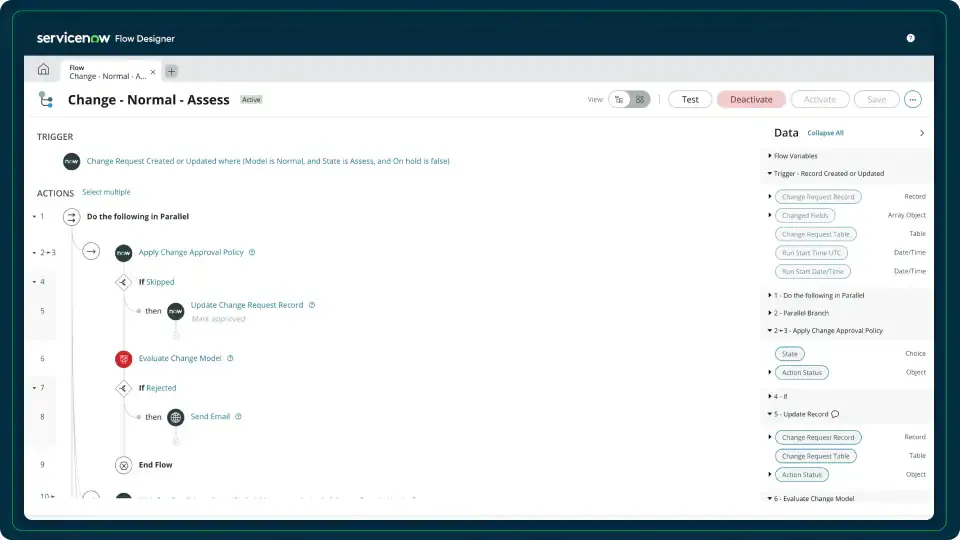Click Select multiple link
This screenshot has height=540, width=960.
pos(106,192)
